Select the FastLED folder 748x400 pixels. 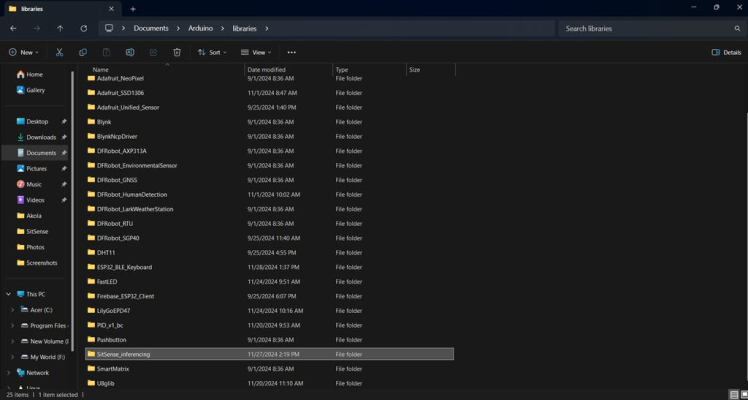pos(107,281)
